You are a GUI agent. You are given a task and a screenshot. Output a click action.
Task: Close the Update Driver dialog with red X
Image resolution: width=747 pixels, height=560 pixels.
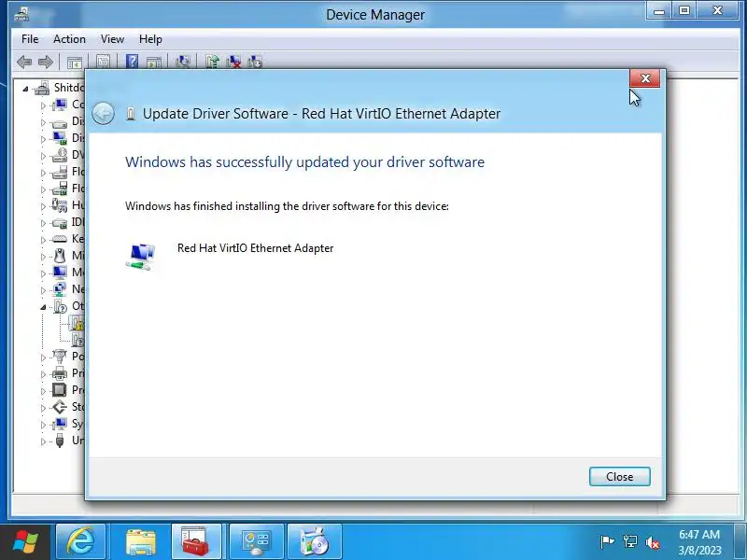(x=645, y=78)
